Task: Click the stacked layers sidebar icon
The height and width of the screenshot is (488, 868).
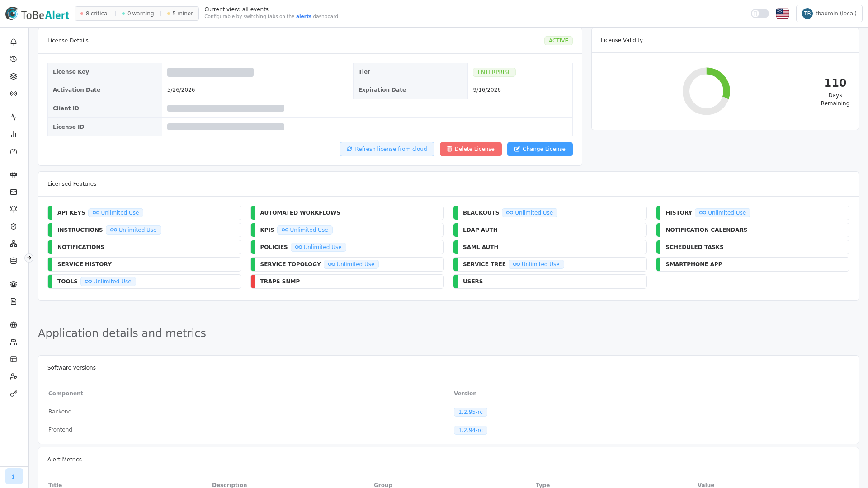Action: (14, 76)
